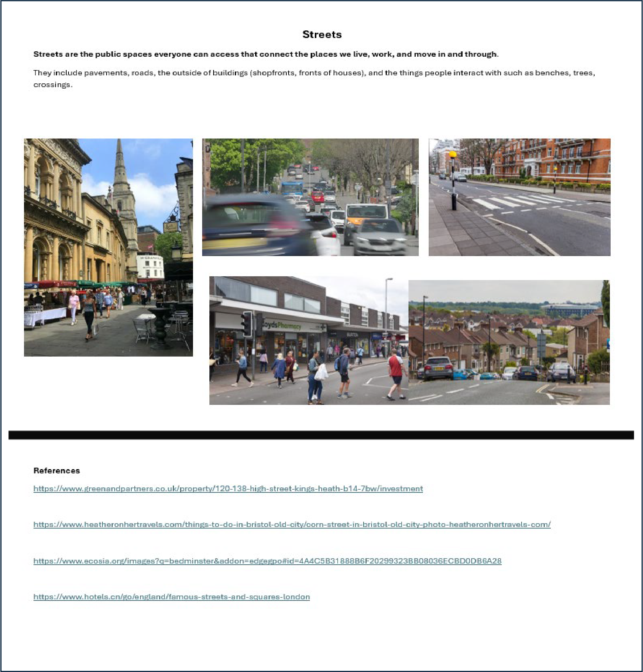Screen dimensions: 643x672
Task: Click the blurred car traffic photo
Action: coord(310,197)
